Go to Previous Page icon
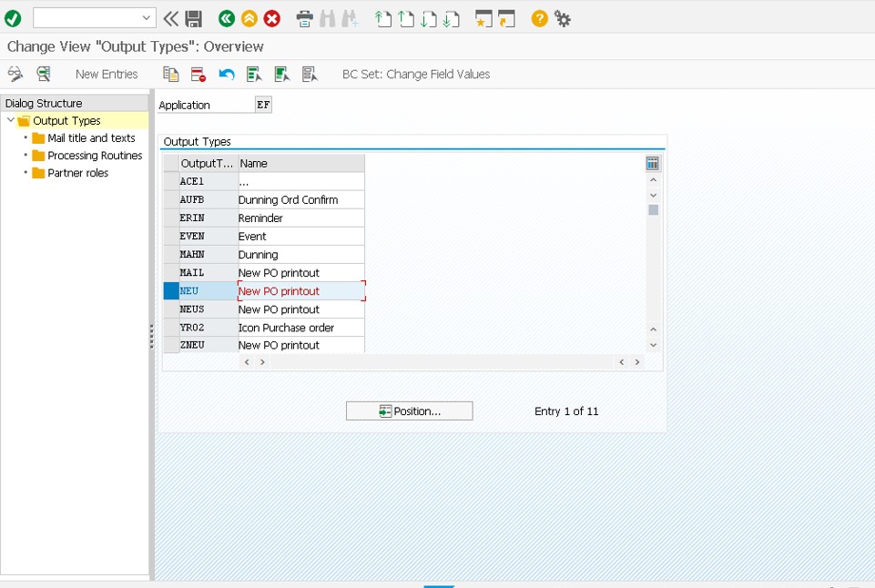Screen dimensions: 875x588 click(406, 19)
